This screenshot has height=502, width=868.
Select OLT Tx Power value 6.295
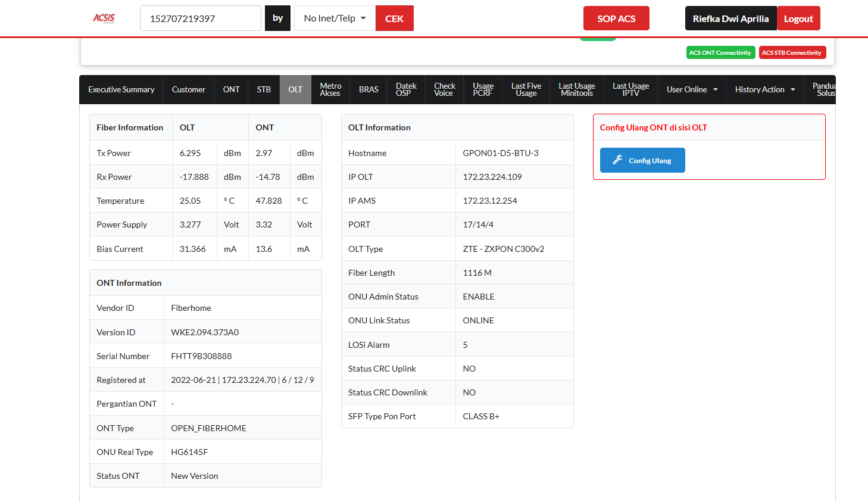point(191,153)
